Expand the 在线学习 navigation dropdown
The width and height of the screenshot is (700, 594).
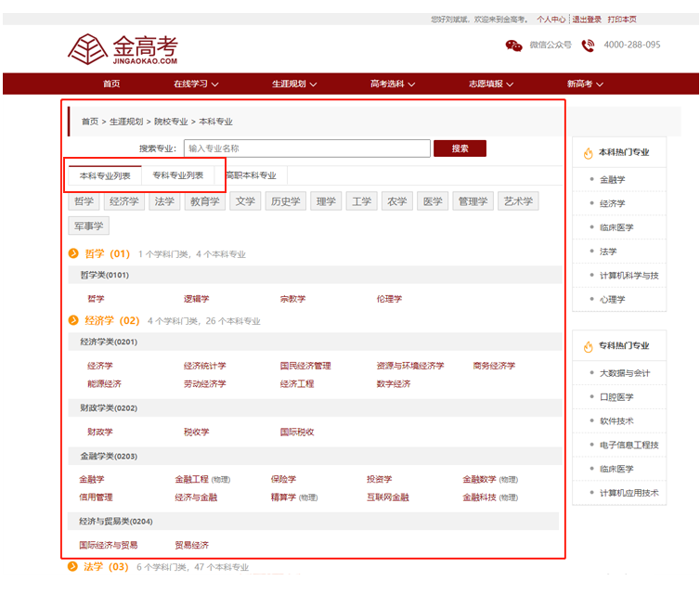pyautogui.click(x=196, y=84)
